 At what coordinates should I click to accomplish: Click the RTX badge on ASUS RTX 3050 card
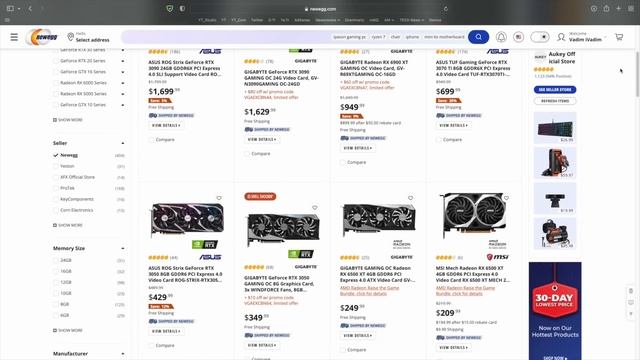tap(205, 244)
